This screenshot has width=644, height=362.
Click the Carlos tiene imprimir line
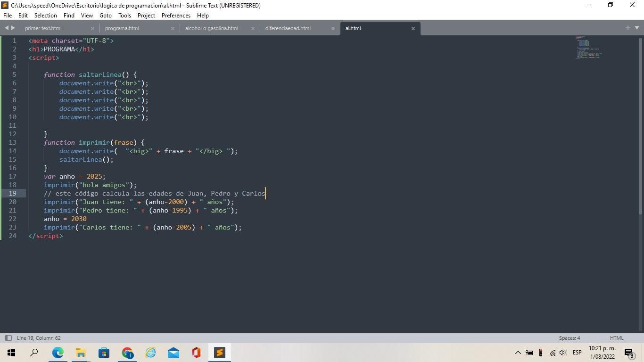[143, 227]
